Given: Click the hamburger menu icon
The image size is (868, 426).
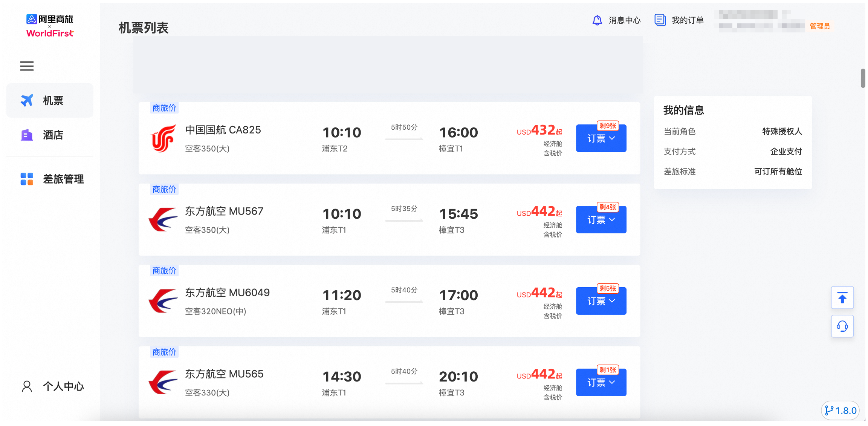Looking at the screenshot, I should tap(27, 66).
